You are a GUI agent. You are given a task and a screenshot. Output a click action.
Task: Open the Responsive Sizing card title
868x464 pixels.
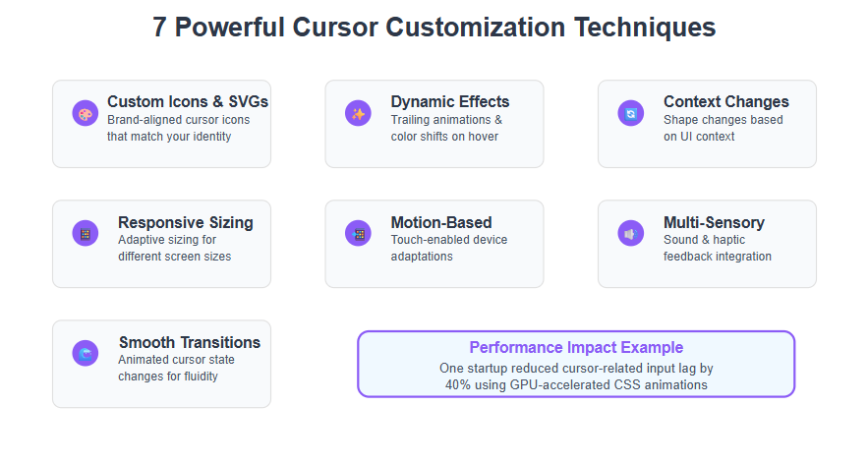186,222
